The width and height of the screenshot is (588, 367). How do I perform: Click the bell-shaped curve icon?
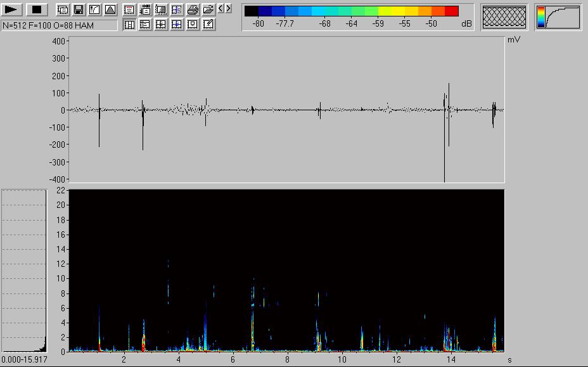pyautogui.click(x=110, y=10)
